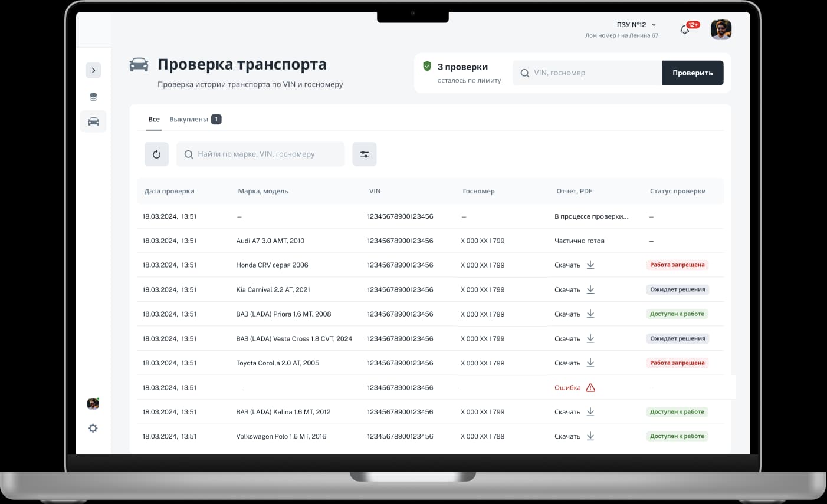Select the car icon in the sidebar
The height and width of the screenshot is (504, 827).
coord(93,121)
